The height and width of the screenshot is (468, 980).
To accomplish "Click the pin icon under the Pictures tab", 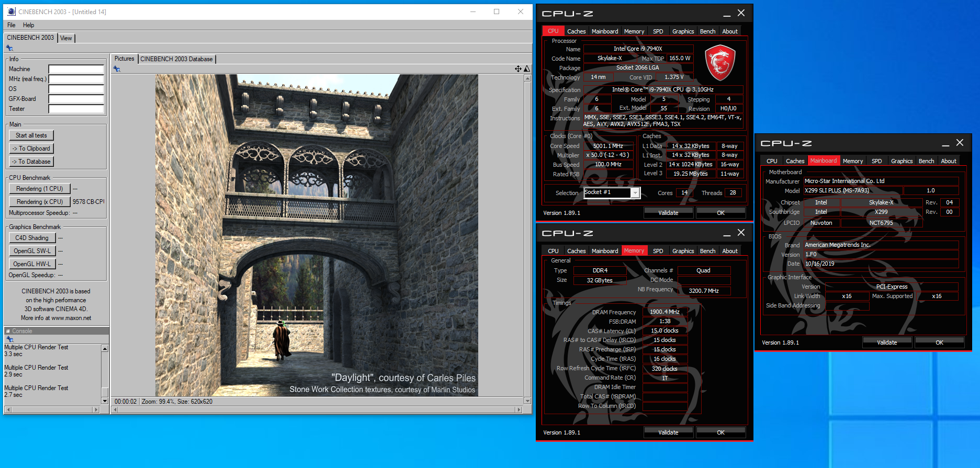I will [x=117, y=69].
